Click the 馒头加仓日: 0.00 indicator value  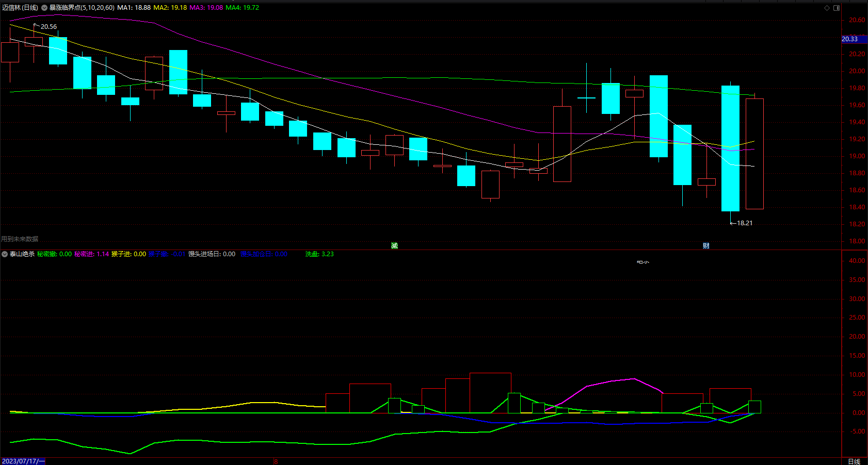(264, 254)
